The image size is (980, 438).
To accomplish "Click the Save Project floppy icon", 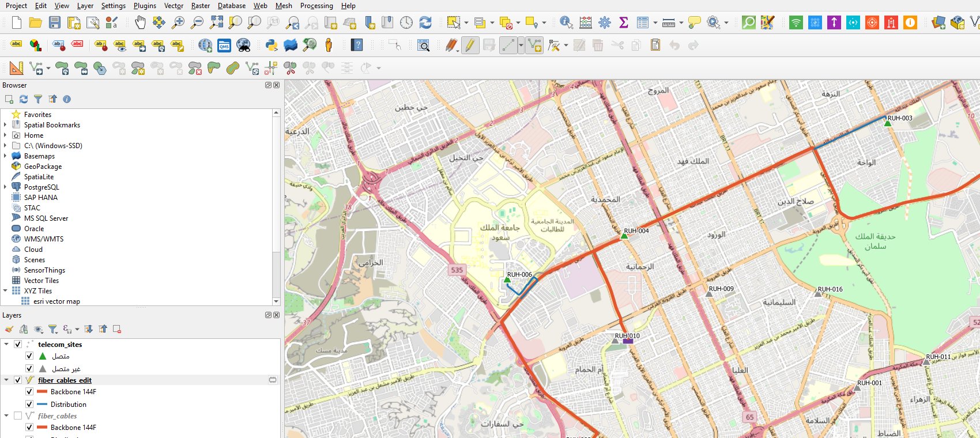I will coord(55,22).
